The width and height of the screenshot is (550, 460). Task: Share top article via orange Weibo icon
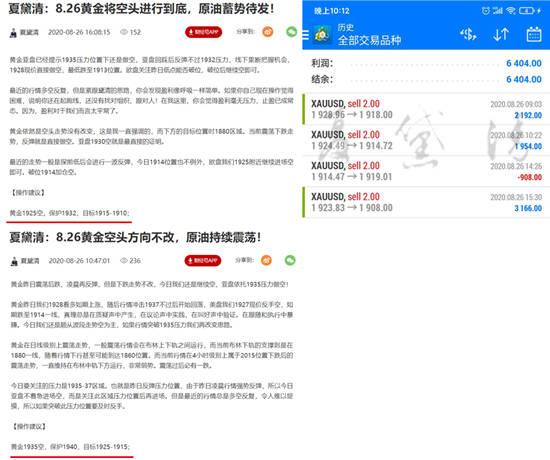point(268,32)
